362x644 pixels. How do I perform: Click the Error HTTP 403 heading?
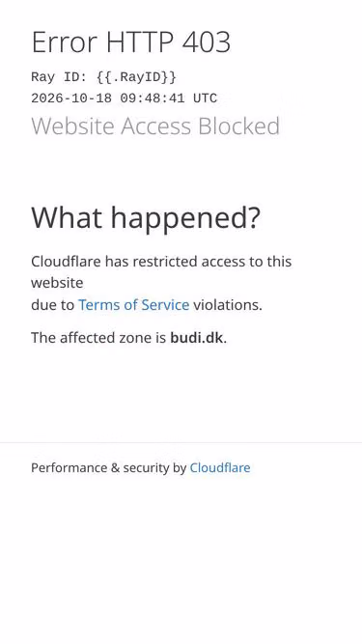[x=131, y=42]
